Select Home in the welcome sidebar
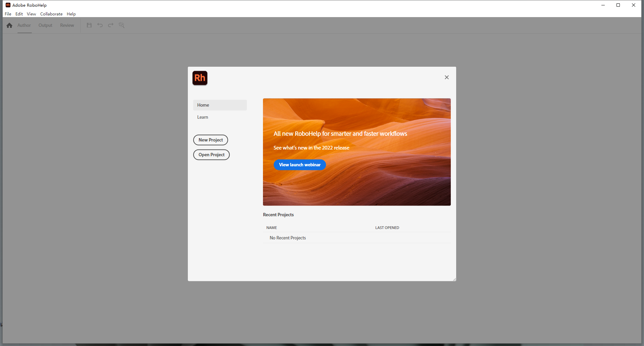This screenshot has width=644, height=346. click(220, 105)
